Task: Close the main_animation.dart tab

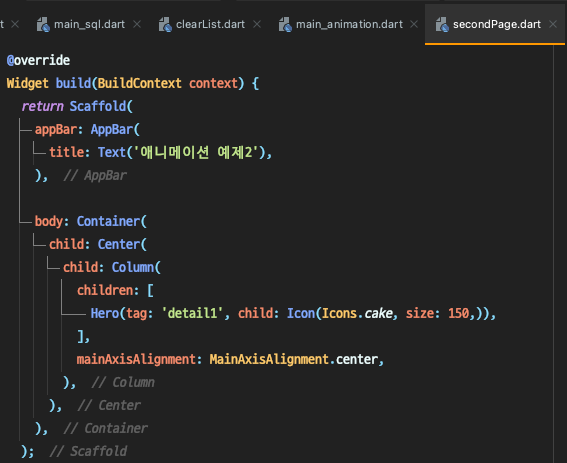Action: (x=414, y=24)
